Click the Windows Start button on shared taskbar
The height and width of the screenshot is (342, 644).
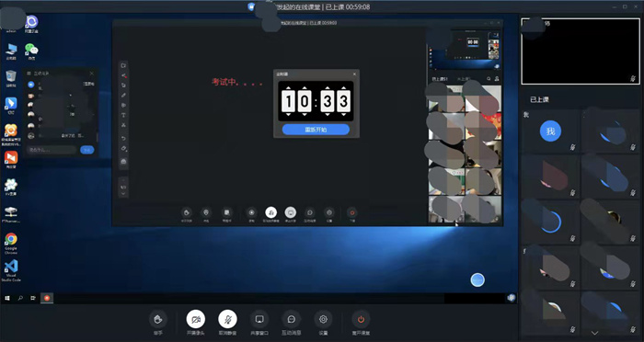coord(7,298)
